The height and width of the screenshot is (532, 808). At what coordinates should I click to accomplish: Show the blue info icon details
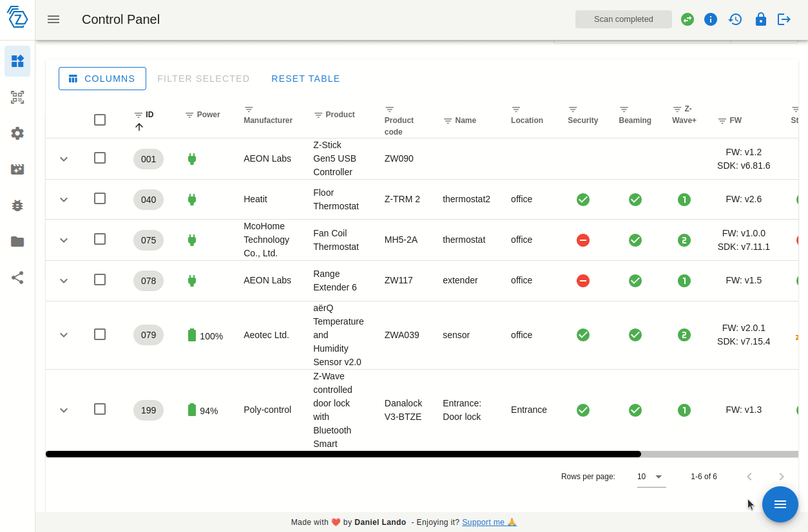(711, 19)
